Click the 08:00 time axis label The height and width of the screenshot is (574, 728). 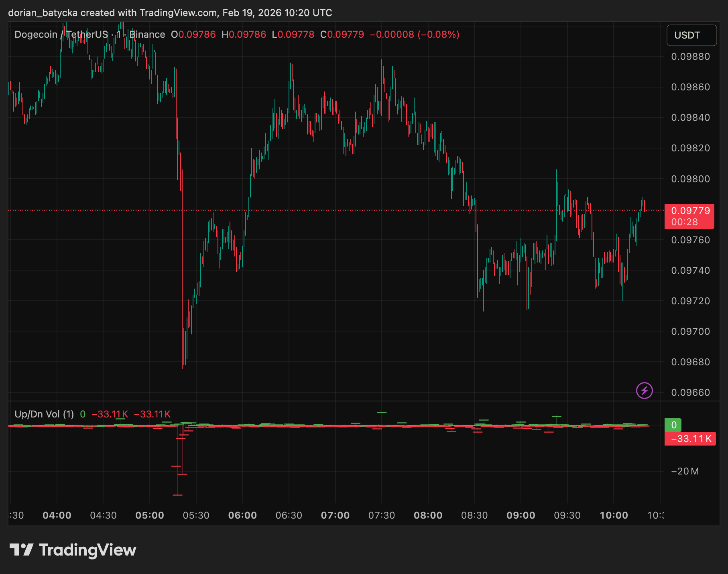[x=428, y=515]
